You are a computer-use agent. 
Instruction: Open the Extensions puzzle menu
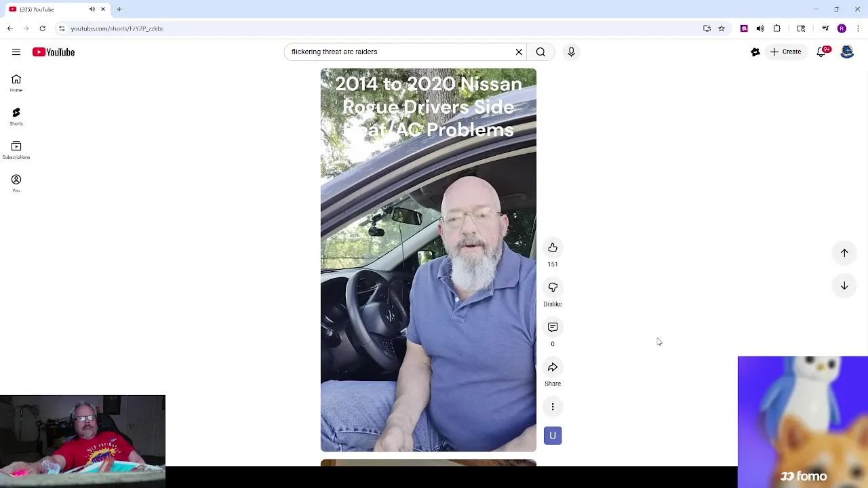click(x=777, y=28)
